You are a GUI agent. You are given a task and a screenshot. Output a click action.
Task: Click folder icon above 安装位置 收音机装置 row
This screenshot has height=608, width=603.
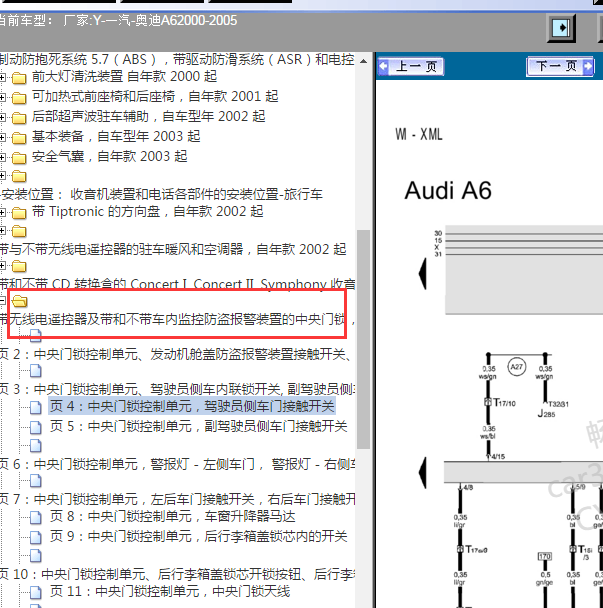[19, 176]
